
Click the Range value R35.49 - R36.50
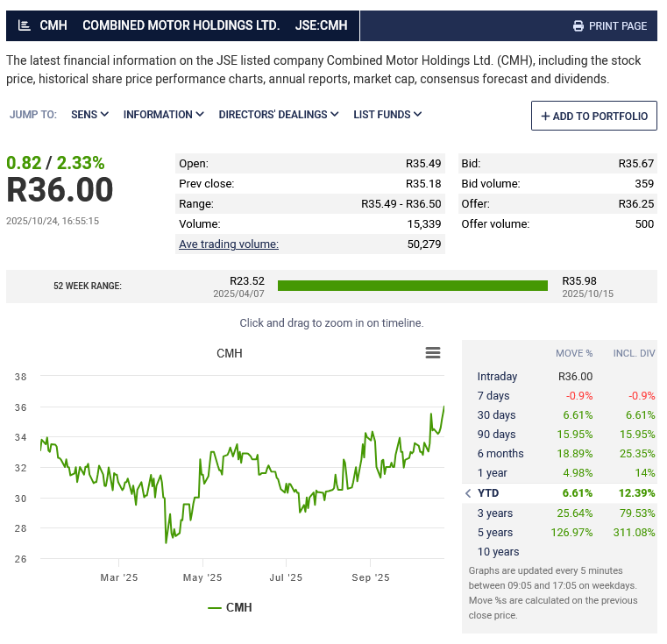(x=401, y=204)
